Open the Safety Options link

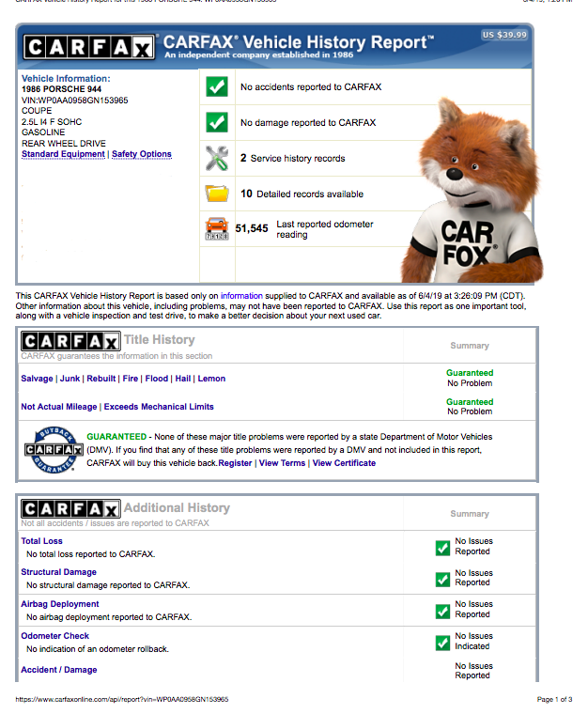point(142,154)
